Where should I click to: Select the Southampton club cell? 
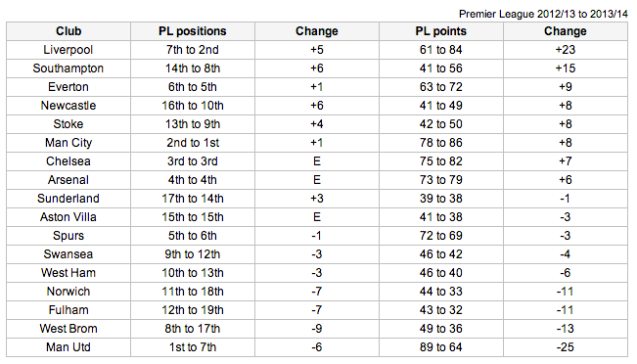[x=68, y=68]
